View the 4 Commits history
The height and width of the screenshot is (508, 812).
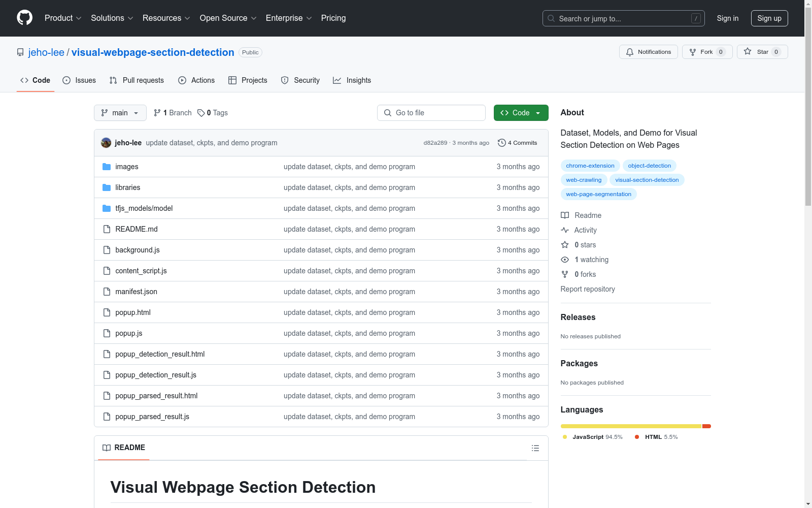[518, 143]
